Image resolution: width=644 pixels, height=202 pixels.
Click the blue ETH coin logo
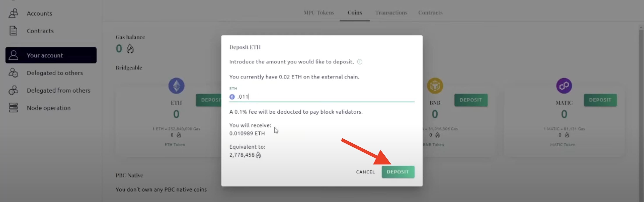pyautogui.click(x=177, y=86)
